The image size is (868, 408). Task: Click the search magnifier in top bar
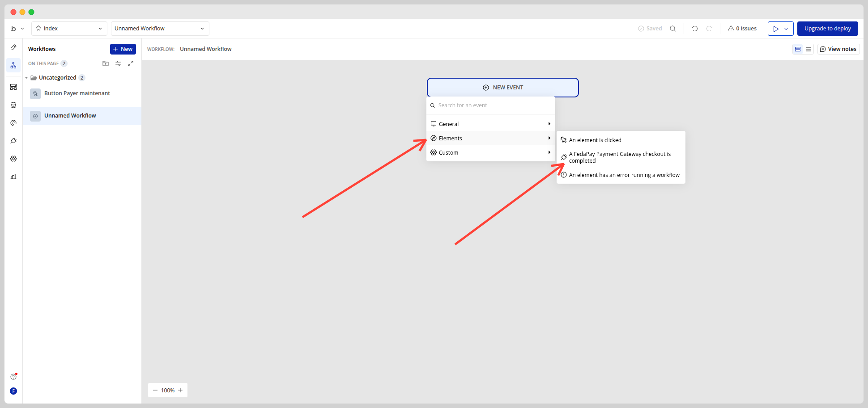(x=672, y=29)
